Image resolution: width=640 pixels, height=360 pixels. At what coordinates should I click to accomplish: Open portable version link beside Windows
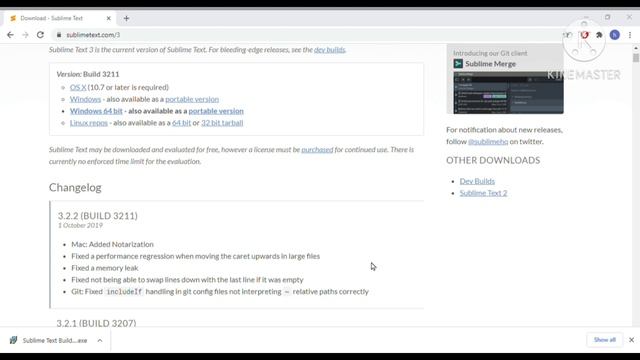click(x=192, y=99)
